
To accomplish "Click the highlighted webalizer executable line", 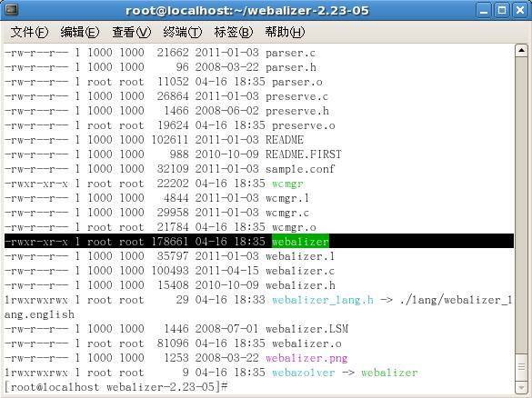I will 259,242.
